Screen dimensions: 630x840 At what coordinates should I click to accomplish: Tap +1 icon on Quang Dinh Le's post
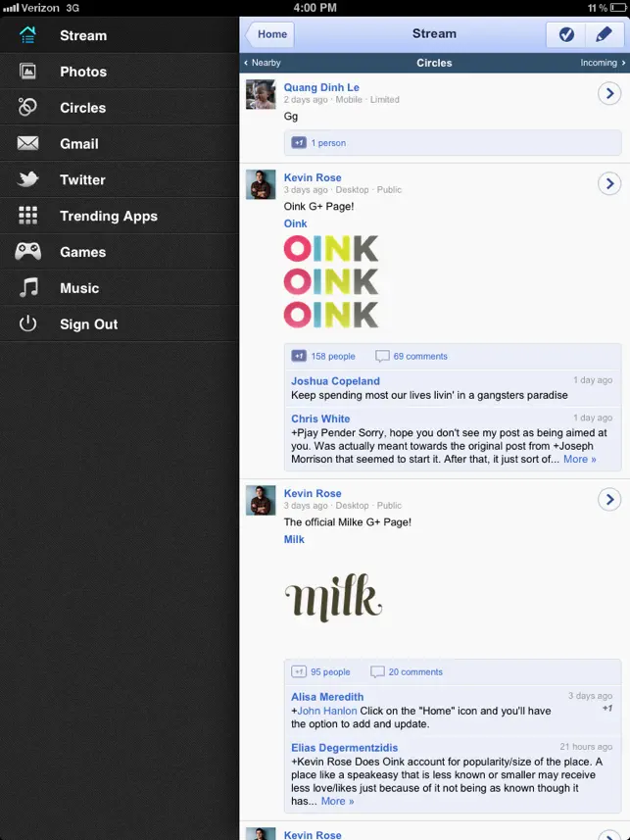pyautogui.click(x=299, y=143)
